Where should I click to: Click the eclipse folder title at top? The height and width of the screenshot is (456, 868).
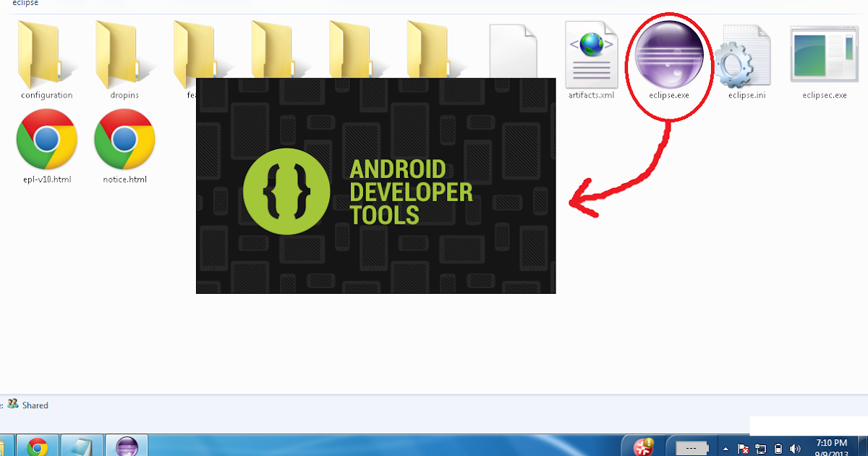(25, 3)
